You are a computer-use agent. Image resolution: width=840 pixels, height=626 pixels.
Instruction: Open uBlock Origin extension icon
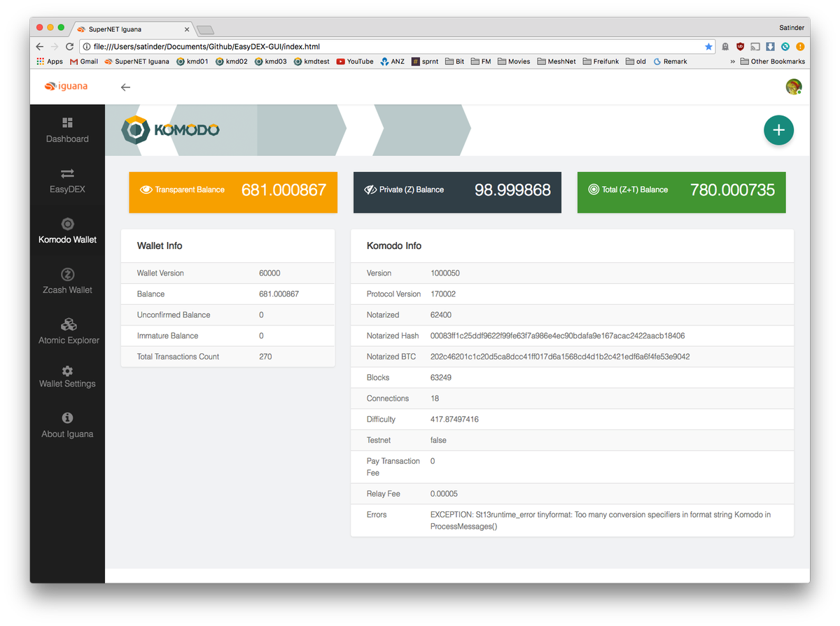[740, 47]
